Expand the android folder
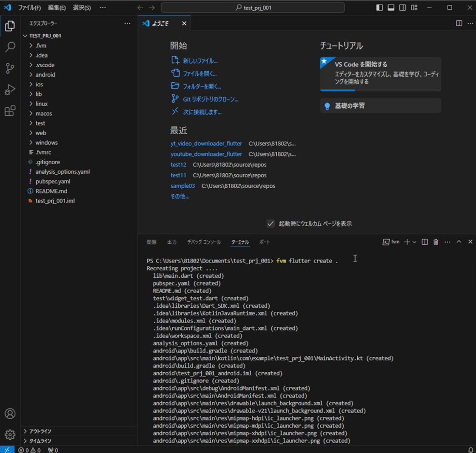 coord(46,74)
